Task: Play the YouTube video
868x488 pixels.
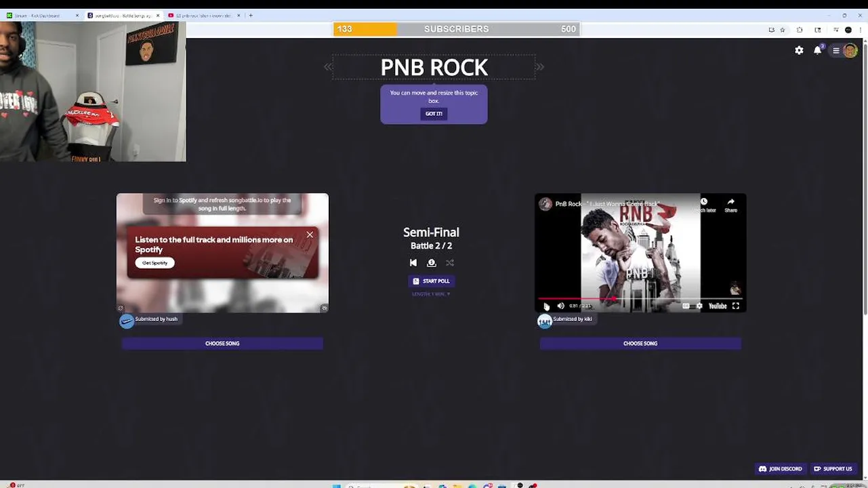Action: [547, 306]
